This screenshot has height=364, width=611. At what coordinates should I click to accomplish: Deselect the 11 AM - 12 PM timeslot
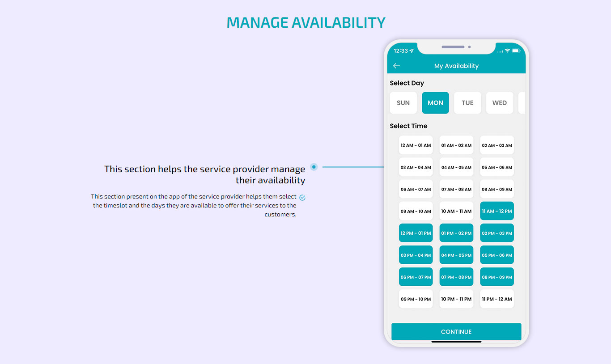[497, 211]
